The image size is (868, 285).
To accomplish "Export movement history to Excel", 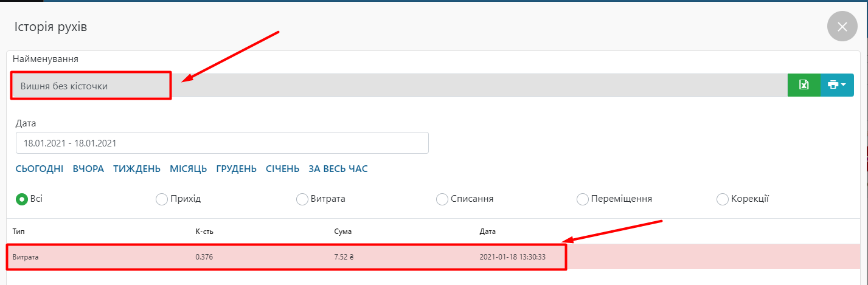I will pyautogui.click(x=804, y=85).
